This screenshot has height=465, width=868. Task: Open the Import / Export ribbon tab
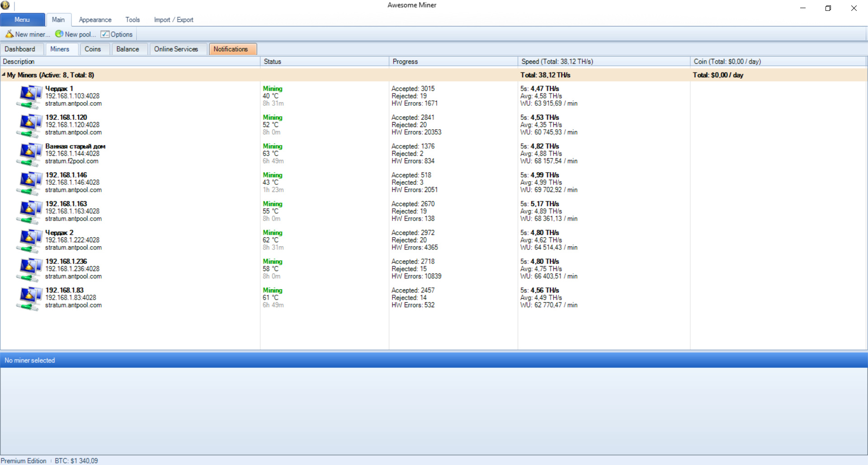pos(173,20)
